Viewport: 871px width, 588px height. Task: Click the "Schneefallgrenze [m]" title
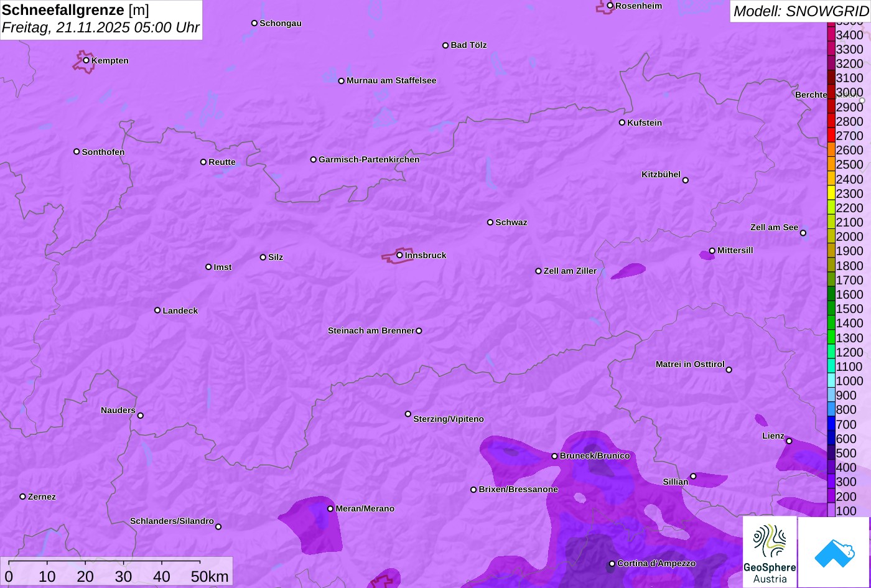(x=76, y=11)
